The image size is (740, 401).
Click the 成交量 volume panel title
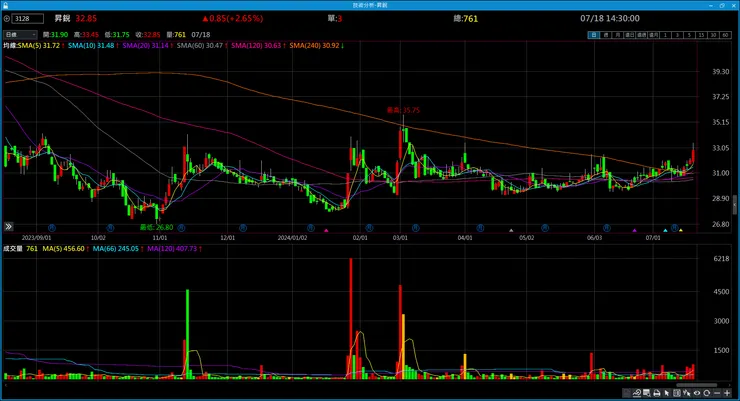(x=13, y=249)
